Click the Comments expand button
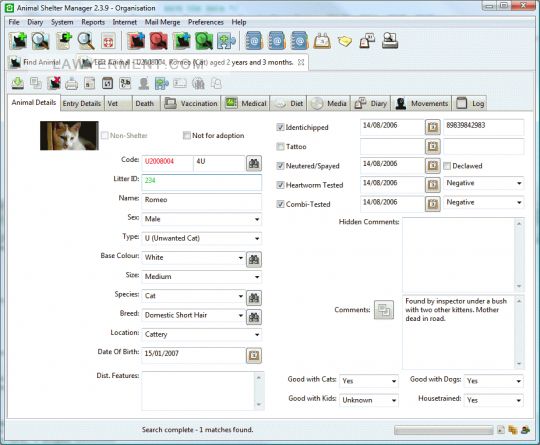The image size is (540, 445). pyautogui.click(x=384, y=310)
